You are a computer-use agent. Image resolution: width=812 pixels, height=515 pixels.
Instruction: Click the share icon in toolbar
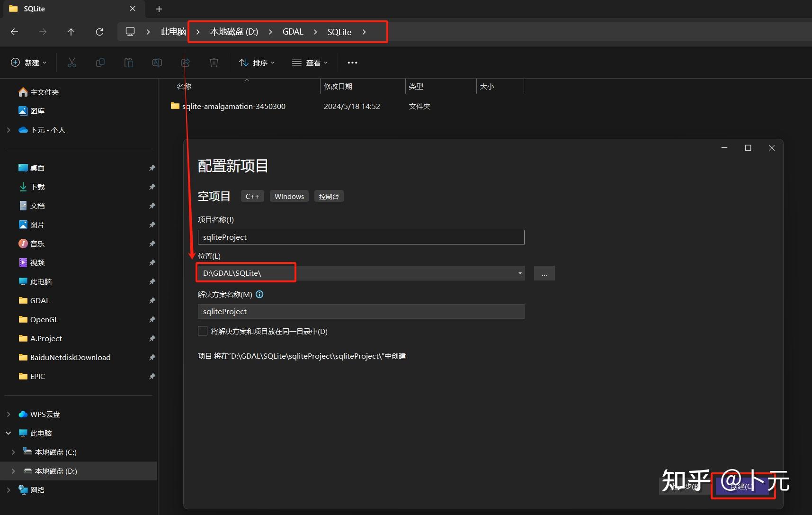pos(186,63)
